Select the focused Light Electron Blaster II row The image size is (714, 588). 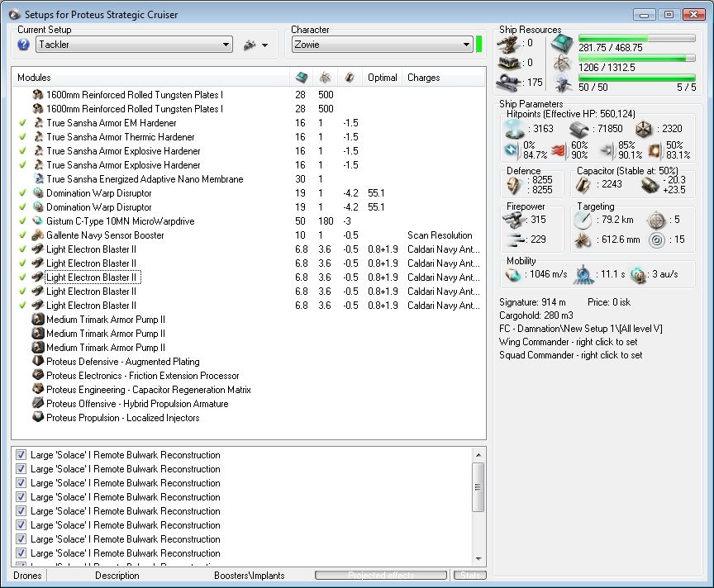coord(249,277)
